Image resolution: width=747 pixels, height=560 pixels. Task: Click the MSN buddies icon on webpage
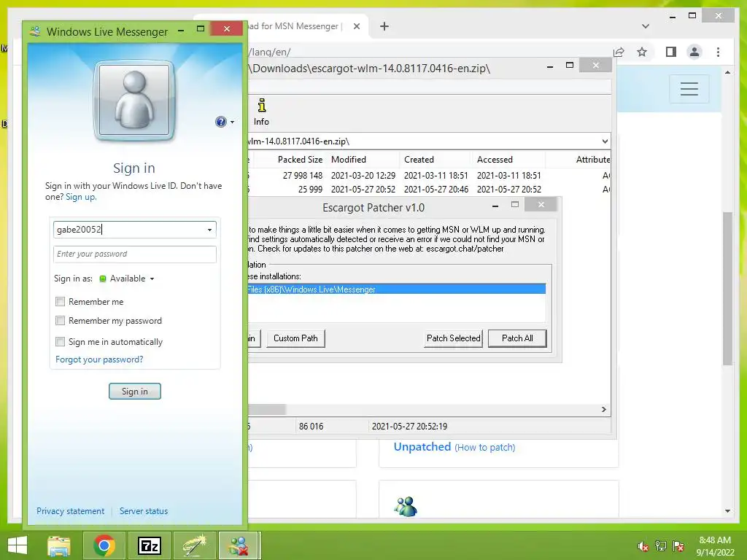(406, 507)
